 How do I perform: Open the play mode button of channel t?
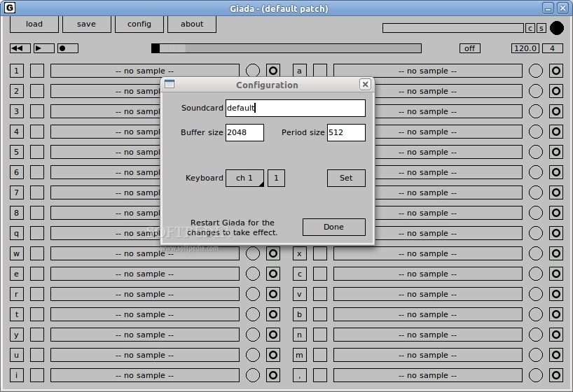pos(273,314)
